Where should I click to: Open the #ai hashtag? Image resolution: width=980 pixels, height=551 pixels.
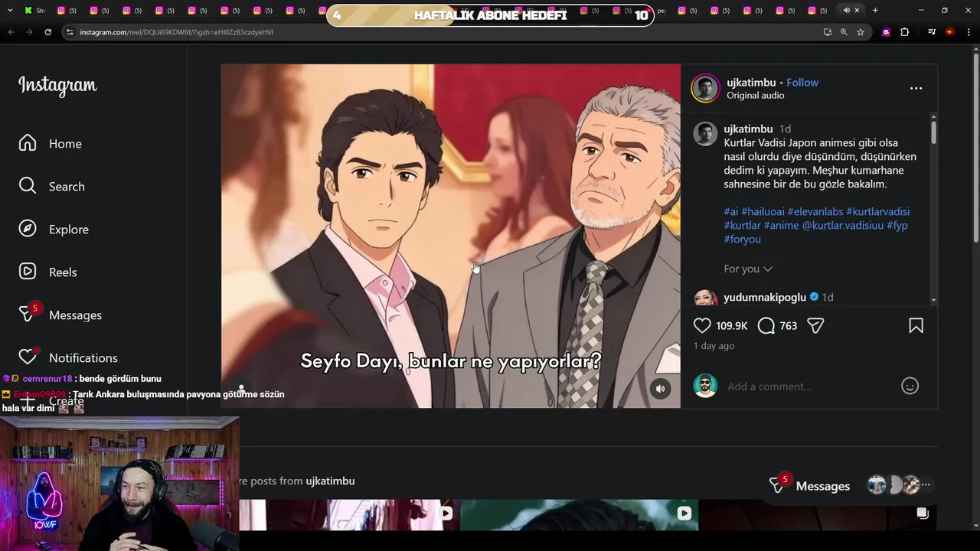pos(731,212)
